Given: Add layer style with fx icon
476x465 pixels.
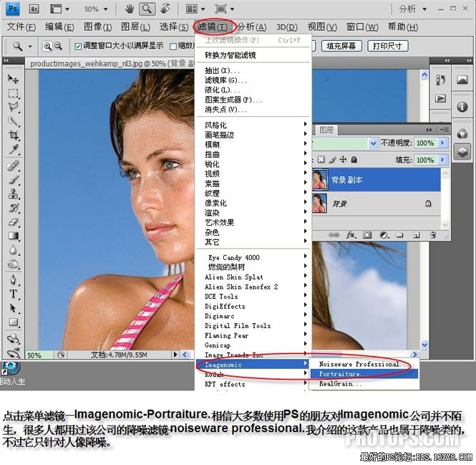Looking at the screenshot, I should 351,235.
